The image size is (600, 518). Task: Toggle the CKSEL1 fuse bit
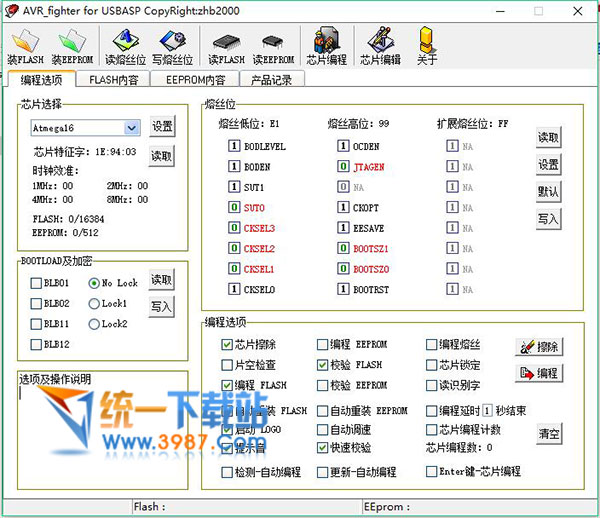click(234, 269)
